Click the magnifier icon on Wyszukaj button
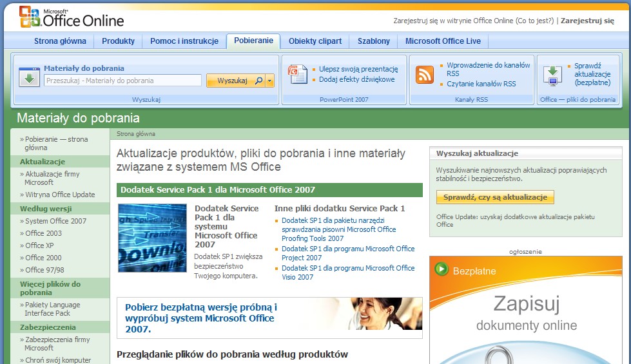This screenshot has width=631, height=364. coord(258,81)
